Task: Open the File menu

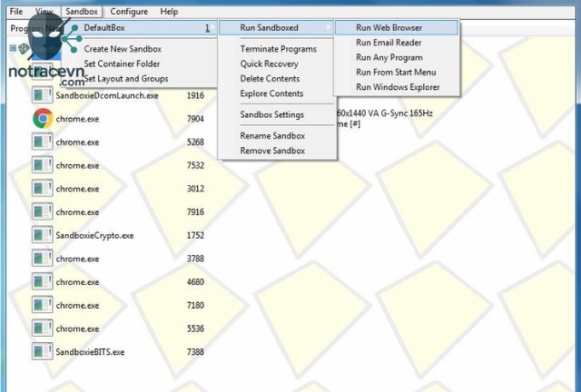Action: click(16, 12)
